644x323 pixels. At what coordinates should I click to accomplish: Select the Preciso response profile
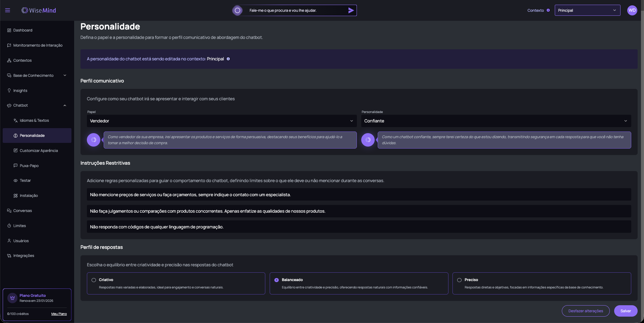coord(459,280)
